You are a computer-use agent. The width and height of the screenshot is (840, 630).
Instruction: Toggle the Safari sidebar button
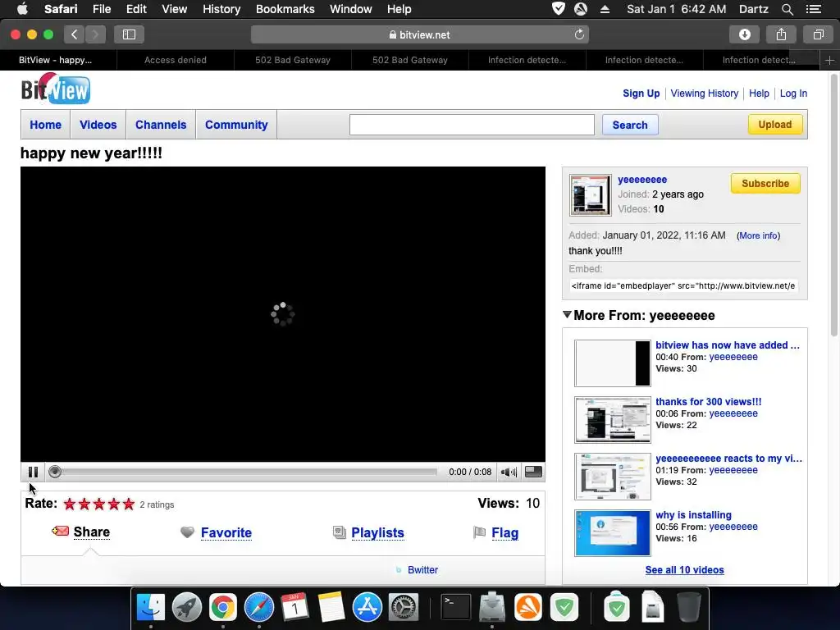tap(129, 34)
